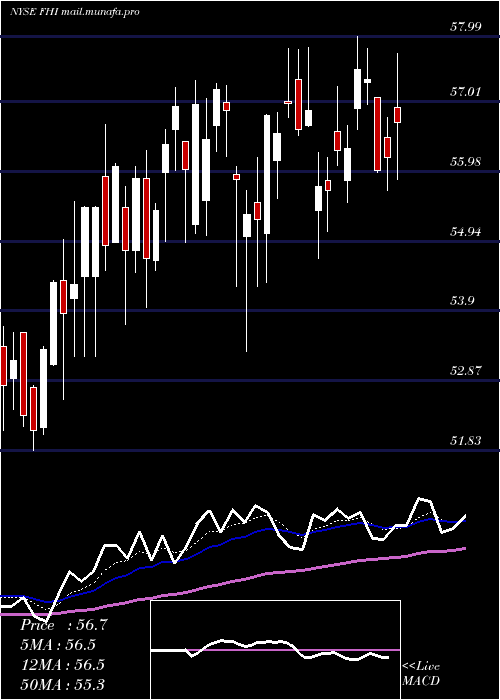Viewport: 500px width, 700px height.
Task: Select the 57.01 price level label
Action: coord(465,92)
